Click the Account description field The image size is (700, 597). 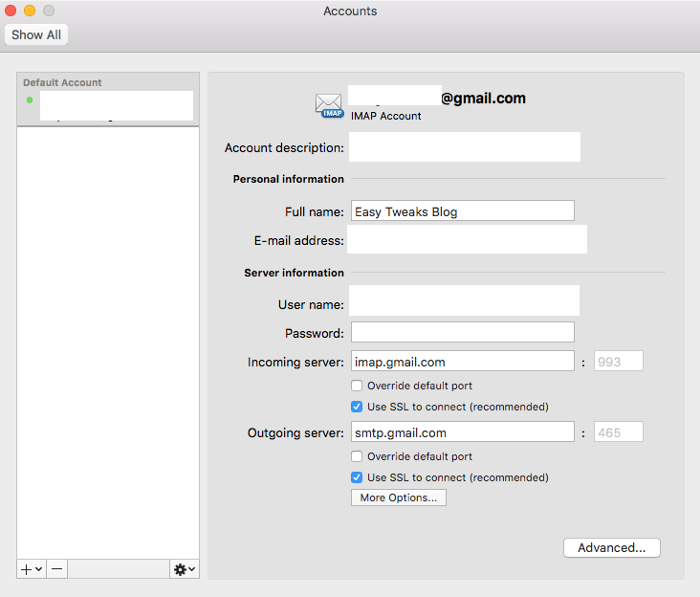[x=465, y=147]
